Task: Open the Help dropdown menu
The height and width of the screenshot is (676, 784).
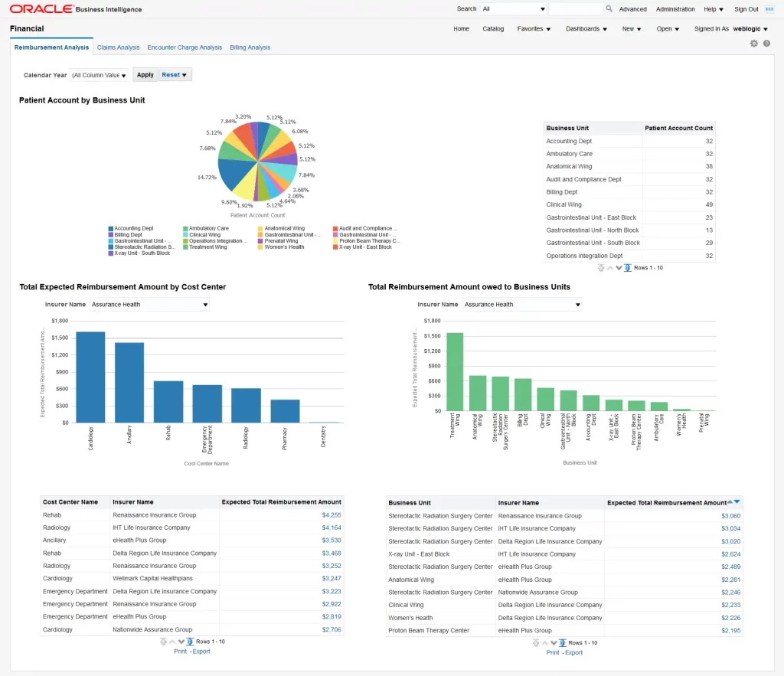Action: pyautogui.click(x=714, y=9)
